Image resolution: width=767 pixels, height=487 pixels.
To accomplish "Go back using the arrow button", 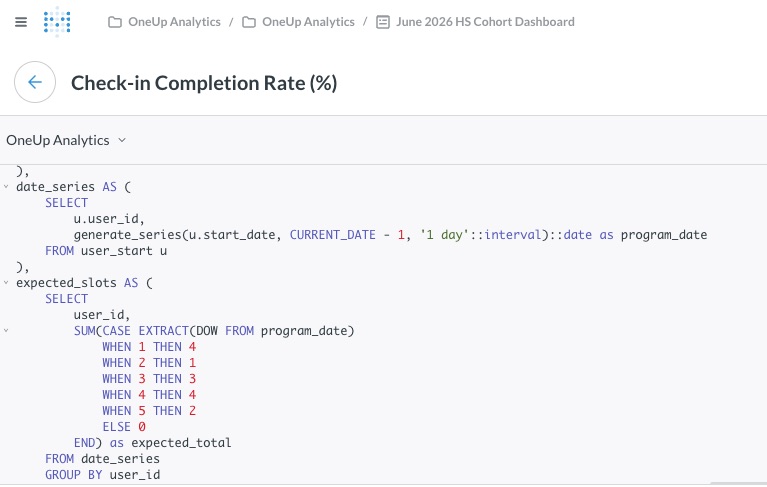I will point(35,82).
